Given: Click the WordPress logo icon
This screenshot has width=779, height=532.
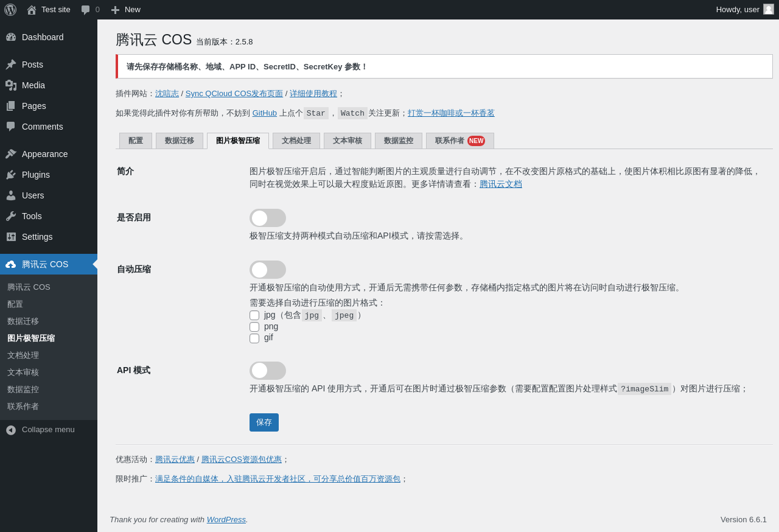Looking at the screenshot, I should 10,10.
